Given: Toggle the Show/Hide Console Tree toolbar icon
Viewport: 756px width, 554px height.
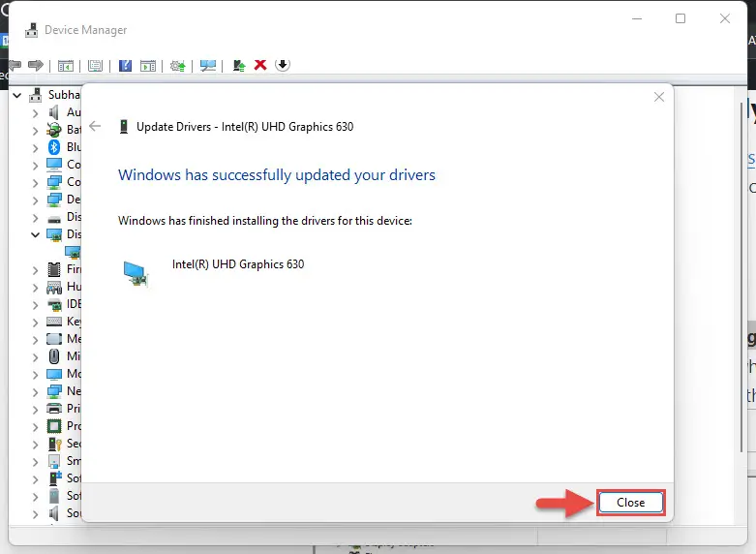Looking at the screenshot, I should 66,65.
